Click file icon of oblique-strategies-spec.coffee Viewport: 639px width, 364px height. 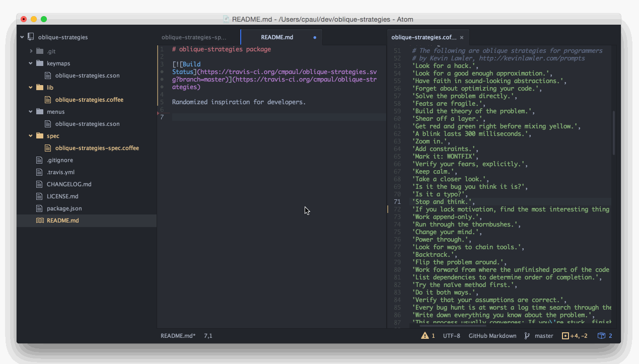pyautogui.click(x=48, y=148)
